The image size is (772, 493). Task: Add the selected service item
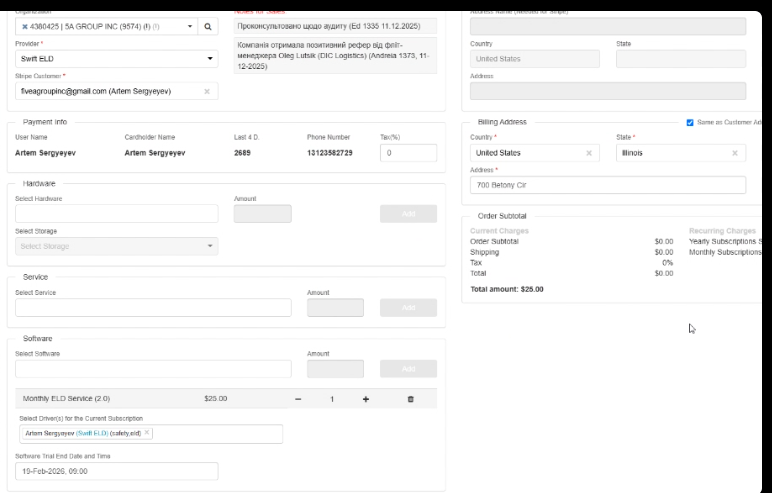[x=408, y=308]
